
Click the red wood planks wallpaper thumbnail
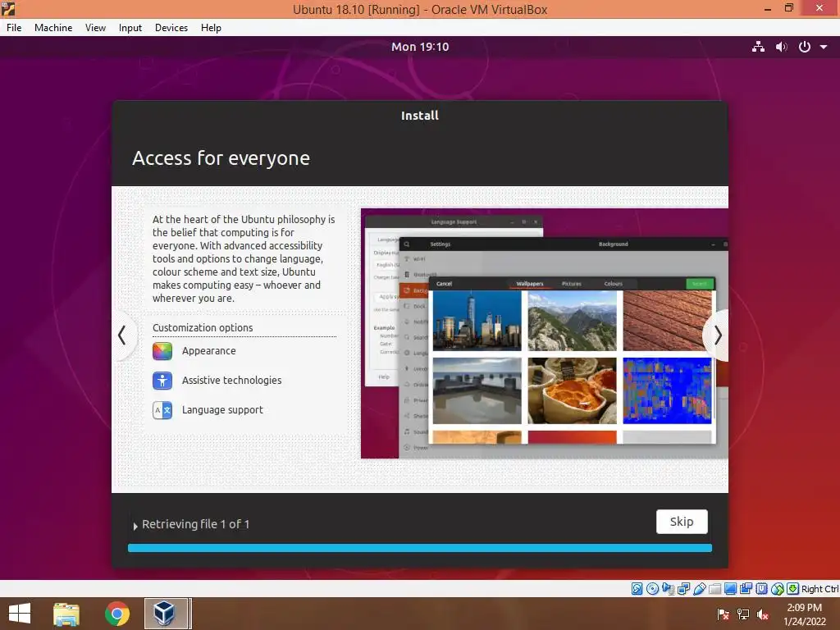click(x=668, y=321)
